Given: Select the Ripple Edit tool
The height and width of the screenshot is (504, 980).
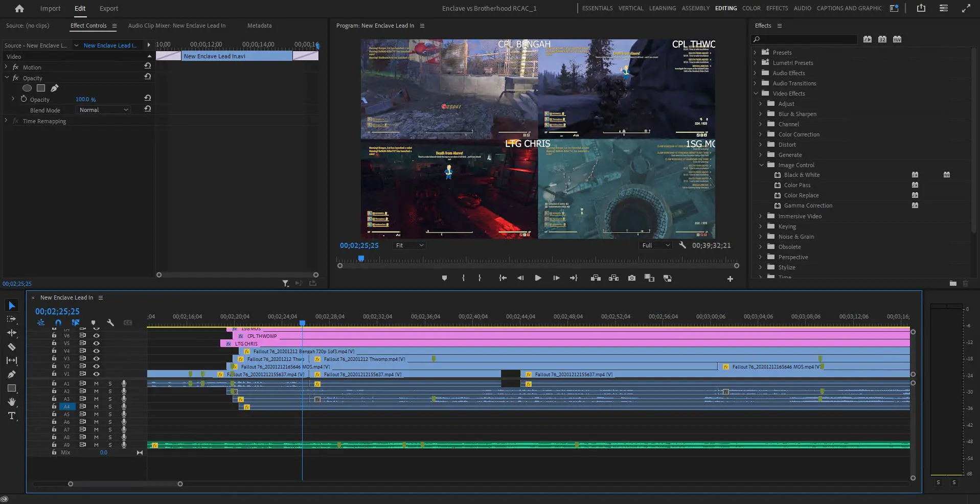Looking at the screenshot, I should pos(12,333).
